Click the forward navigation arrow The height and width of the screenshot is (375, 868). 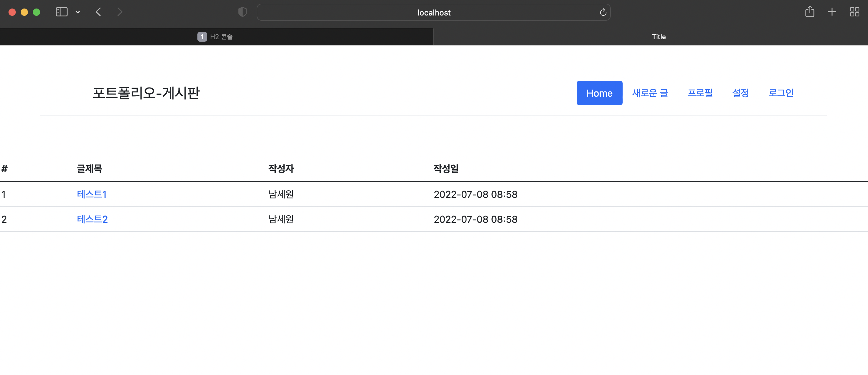(120, 12)
